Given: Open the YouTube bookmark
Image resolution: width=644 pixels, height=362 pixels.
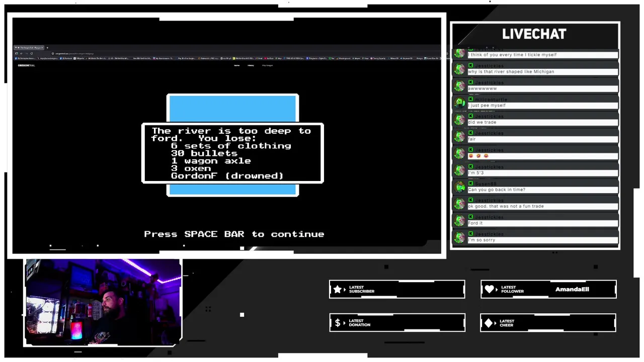Looking at the screenshot, I should click(x=270, y=58).
